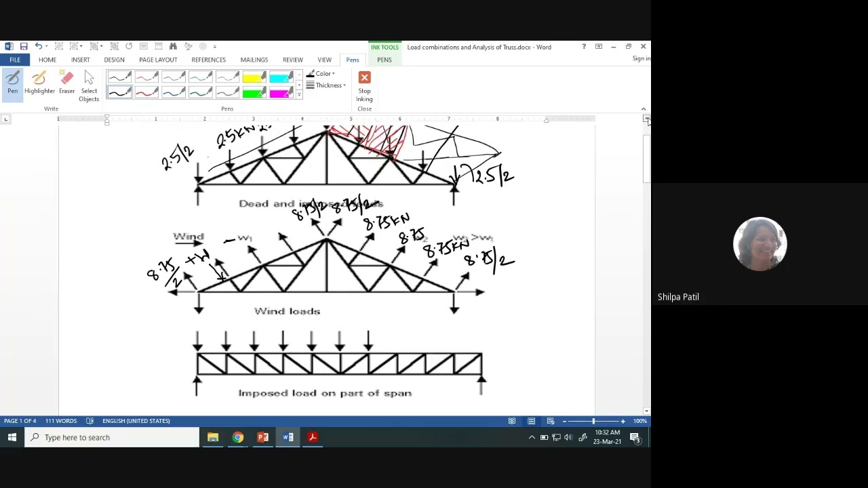Viewport: 868px width, 488px height.
Task: Switch to Web Layout view
Action: click(551, 421)
